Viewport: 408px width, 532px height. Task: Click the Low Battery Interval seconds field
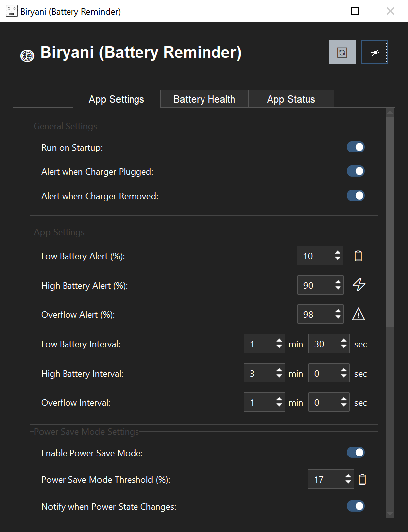coord(329,344)
